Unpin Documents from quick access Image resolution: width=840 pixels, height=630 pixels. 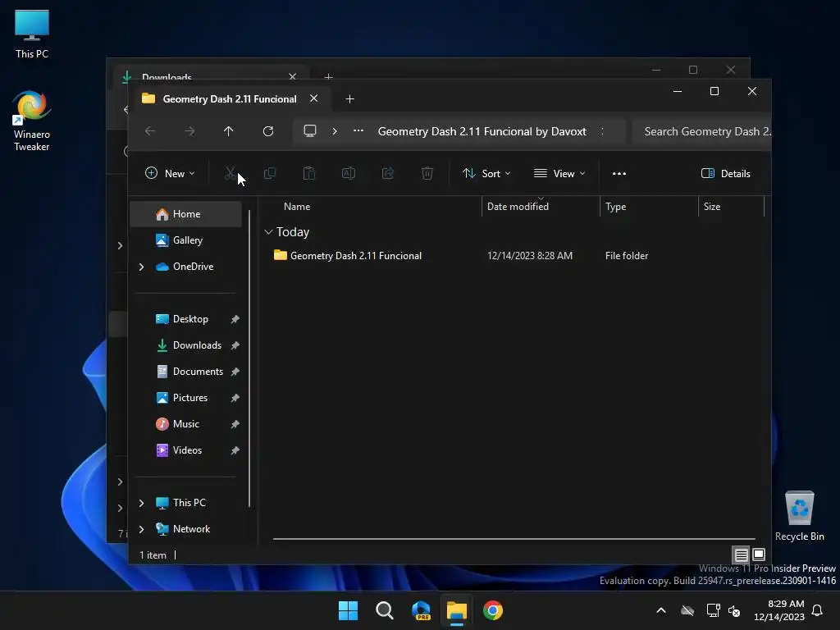tap(235, 372)
